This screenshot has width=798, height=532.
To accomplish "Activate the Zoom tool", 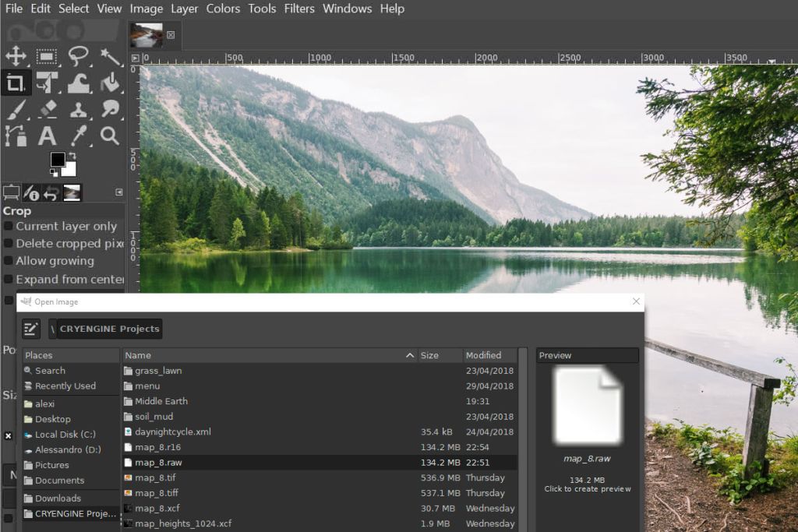I will (x=111, y=136).
